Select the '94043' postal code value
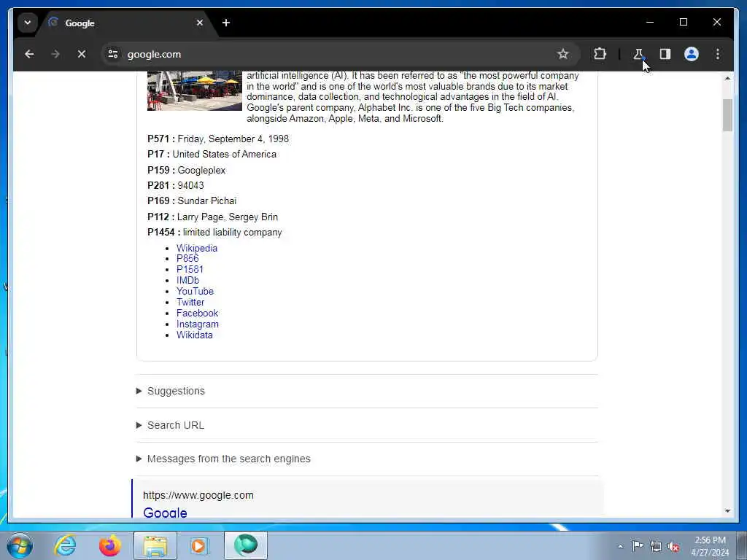The image size is (747, 560). tap(190, 186)
